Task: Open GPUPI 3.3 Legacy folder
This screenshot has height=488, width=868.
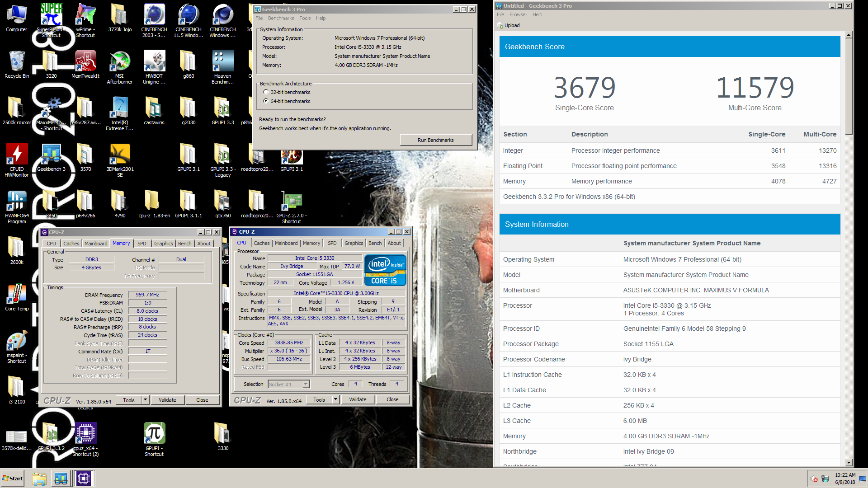Action: click(x=223, y=160)
